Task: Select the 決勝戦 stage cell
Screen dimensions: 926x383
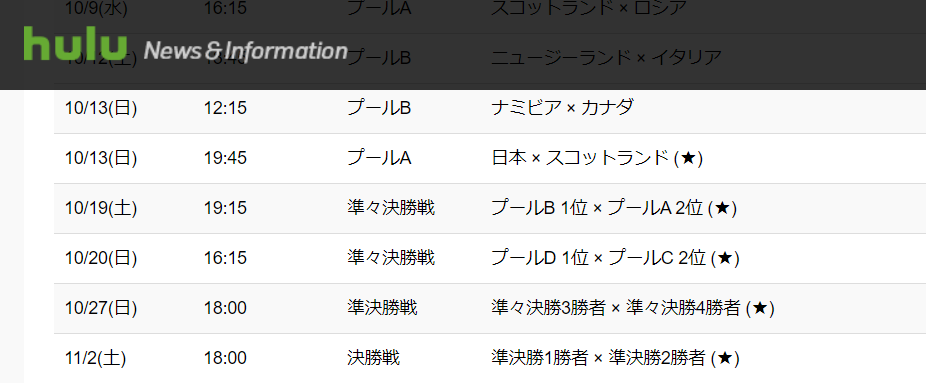Action: point(373,358)
